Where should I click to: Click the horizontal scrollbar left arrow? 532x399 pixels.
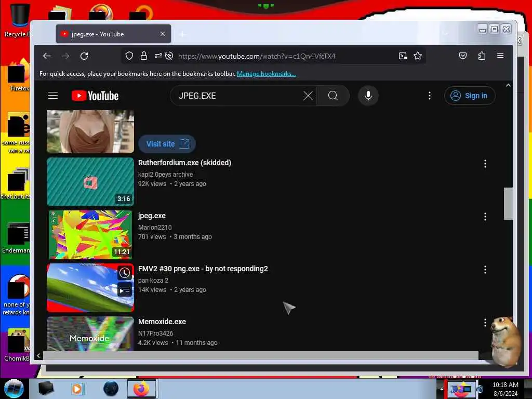[38, 355]
